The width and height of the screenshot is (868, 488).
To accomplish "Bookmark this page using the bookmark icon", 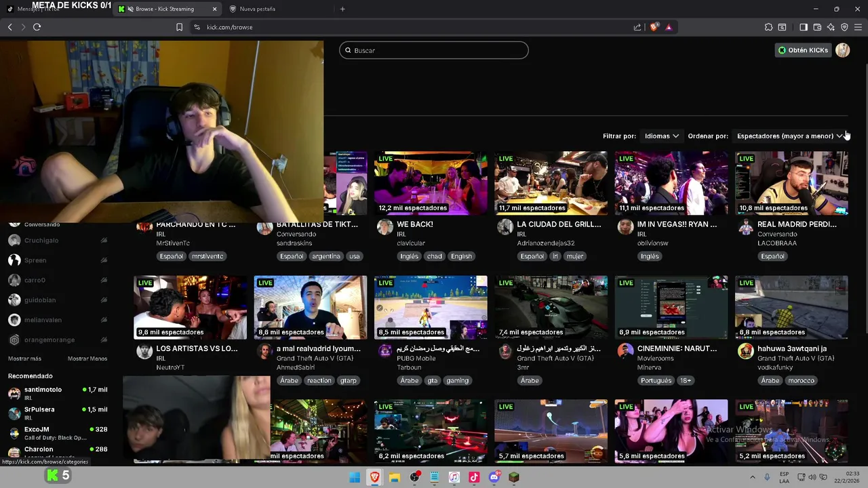I will click(179, 27).
